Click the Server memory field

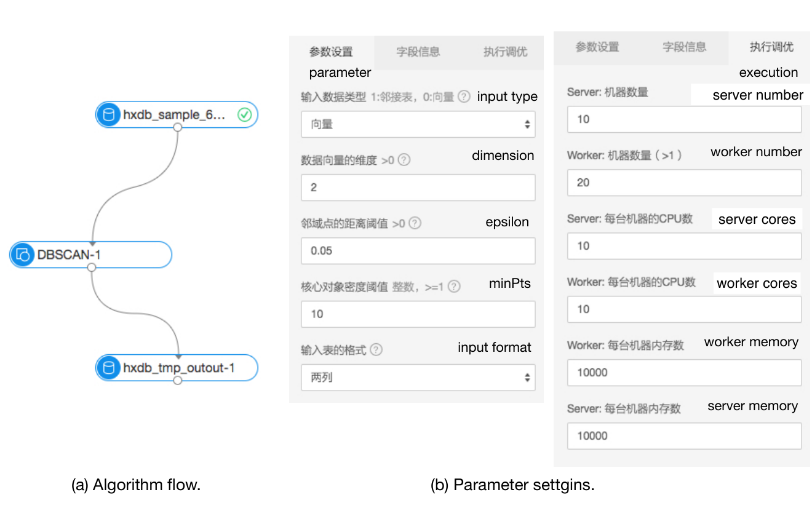pyautogui.click(x=684, y=436)
